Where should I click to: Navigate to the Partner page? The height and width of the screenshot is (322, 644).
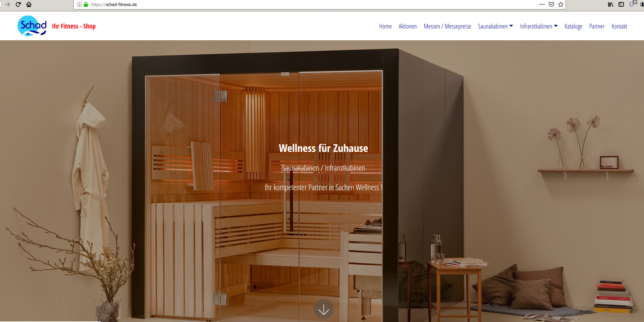click(x=597, y=26)
